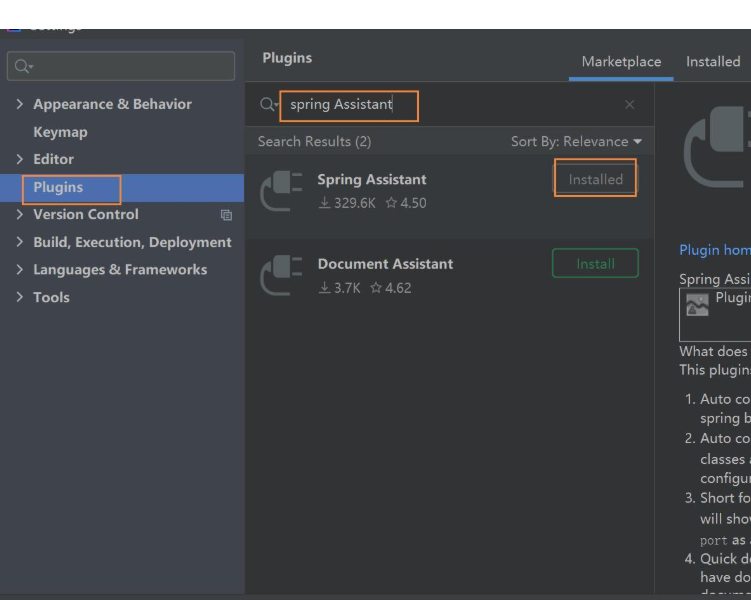Click the 4.62 star rating

390,288
